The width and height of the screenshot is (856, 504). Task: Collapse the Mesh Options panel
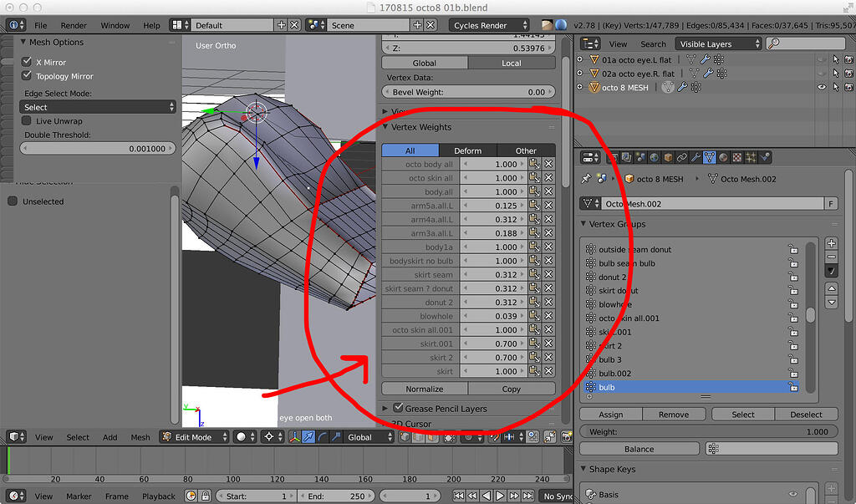pyautogui.click(x=23, y=42)
